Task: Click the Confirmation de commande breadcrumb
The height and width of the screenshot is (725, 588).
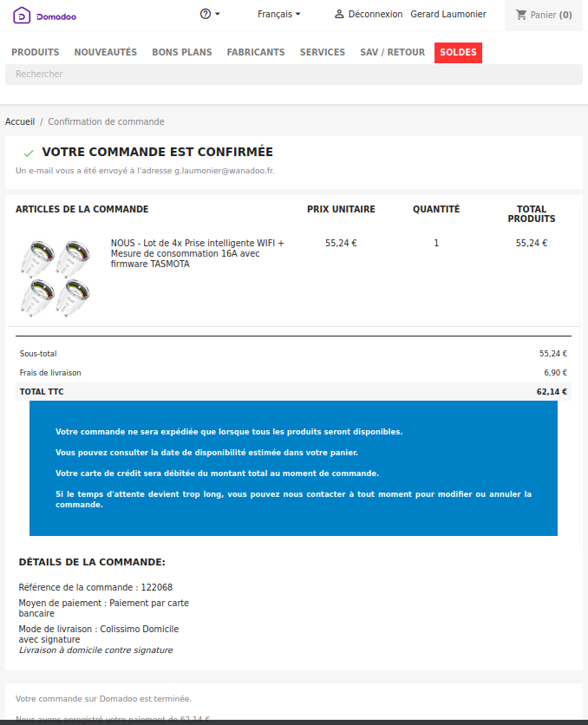Action: (x=106, y=122)
